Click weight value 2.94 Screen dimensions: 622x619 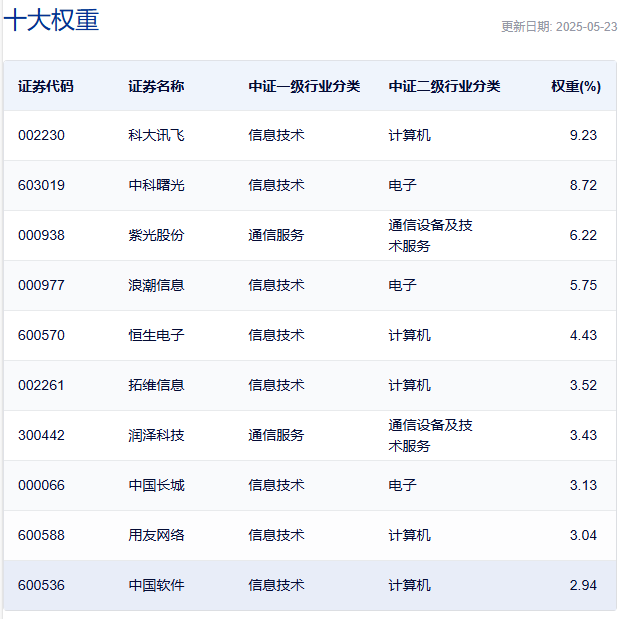click(583, 585)
